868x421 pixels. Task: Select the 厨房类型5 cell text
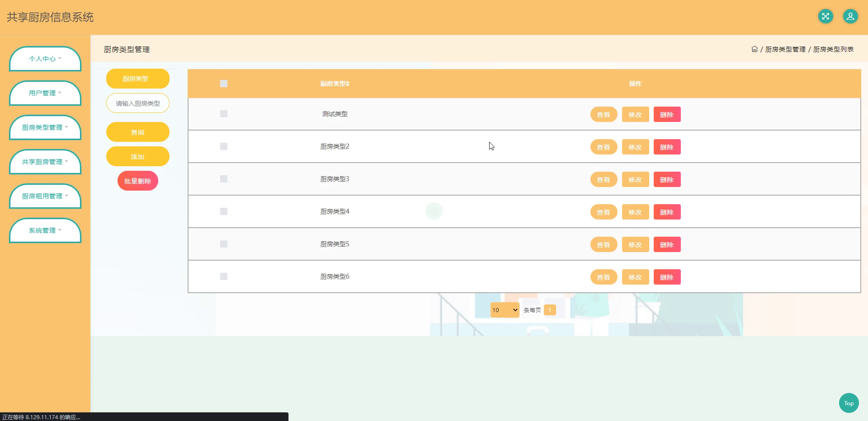(335, 244)
